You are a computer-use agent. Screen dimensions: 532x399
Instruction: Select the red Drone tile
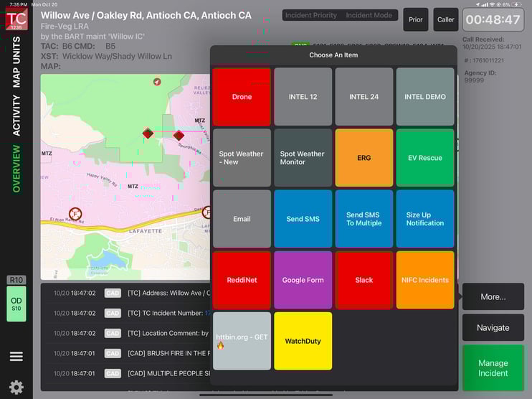(x=242, y=97)
